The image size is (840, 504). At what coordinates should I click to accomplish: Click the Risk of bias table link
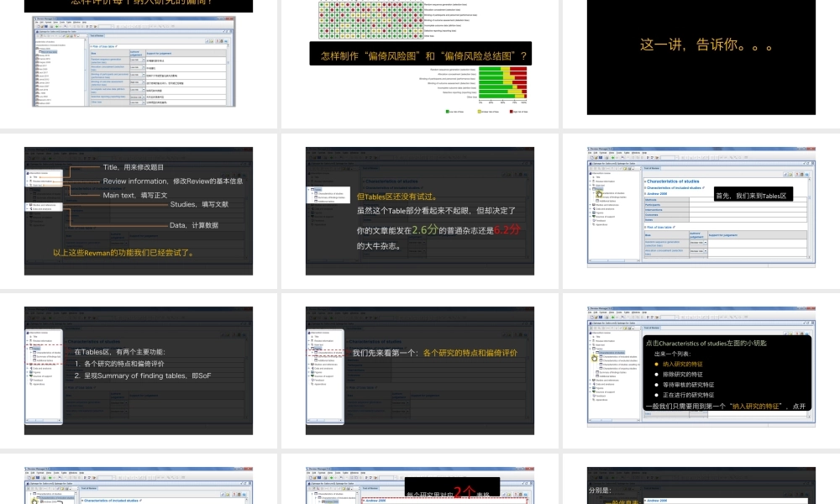point(659,228)
